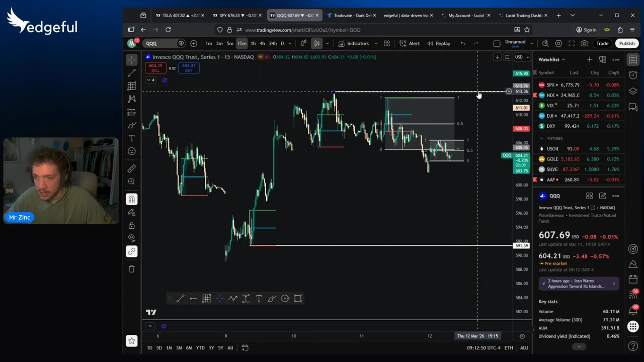This screenshot has height=362, width=644.
Task: Toggle drawing sync link icon
Action: pyautogui.click(x=132, y=251)
